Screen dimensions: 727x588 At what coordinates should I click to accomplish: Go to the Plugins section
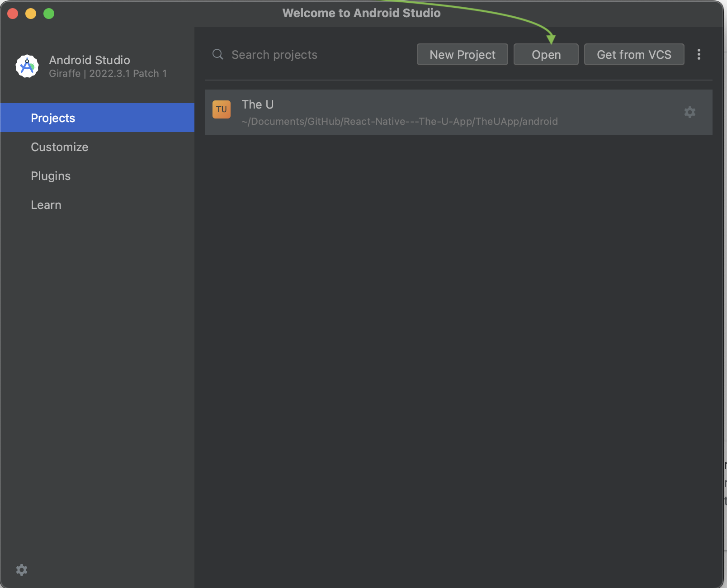pos(51,176)
